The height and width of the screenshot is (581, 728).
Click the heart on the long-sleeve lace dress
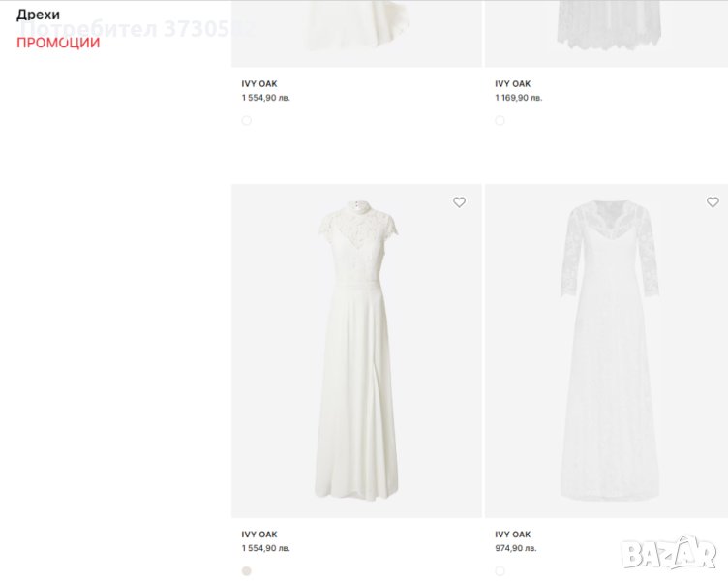point(713,202)
